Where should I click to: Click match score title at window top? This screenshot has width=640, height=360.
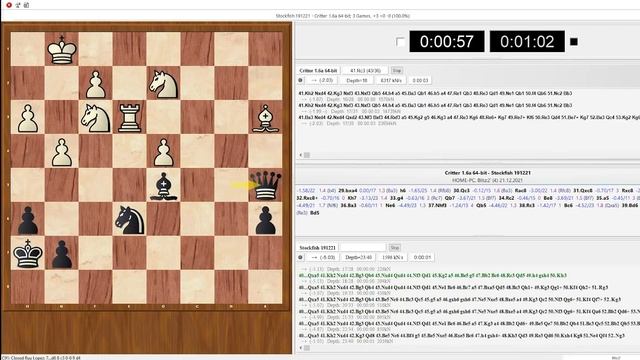(343, 16)
